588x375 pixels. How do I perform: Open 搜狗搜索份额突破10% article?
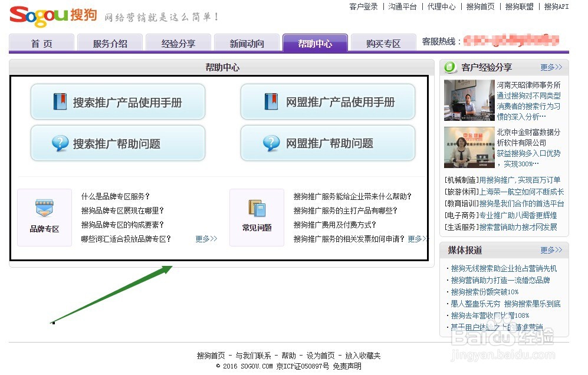(485, 292)
